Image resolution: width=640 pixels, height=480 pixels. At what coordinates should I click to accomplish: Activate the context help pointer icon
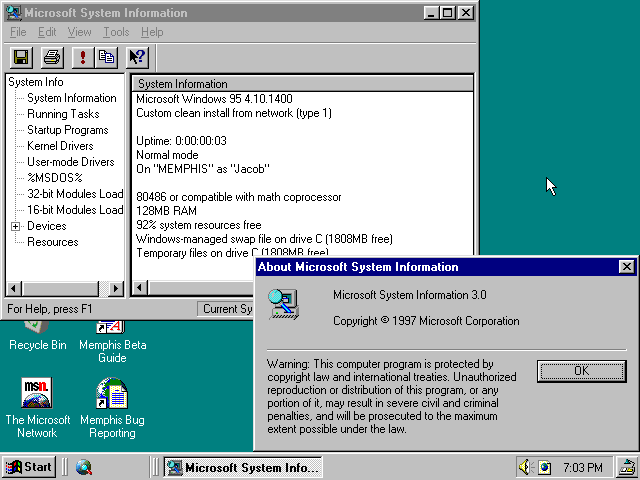pyautogui.click(x=138, y=57)
